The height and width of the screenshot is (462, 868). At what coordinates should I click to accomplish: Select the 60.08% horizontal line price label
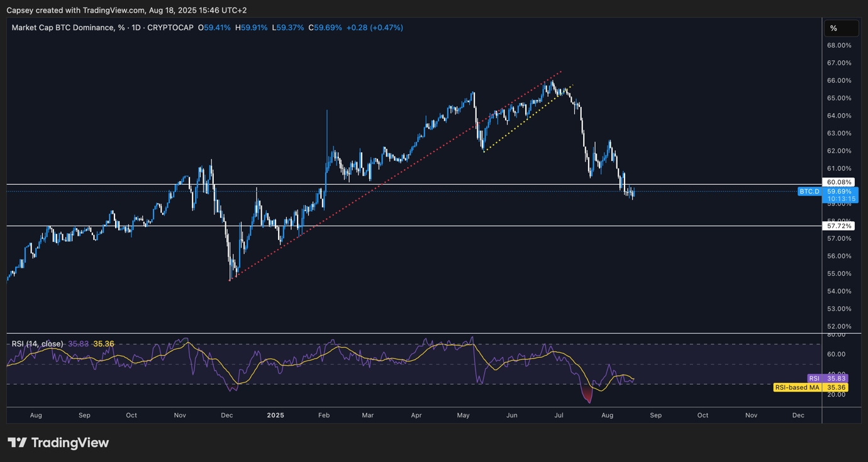pos(840,182)
